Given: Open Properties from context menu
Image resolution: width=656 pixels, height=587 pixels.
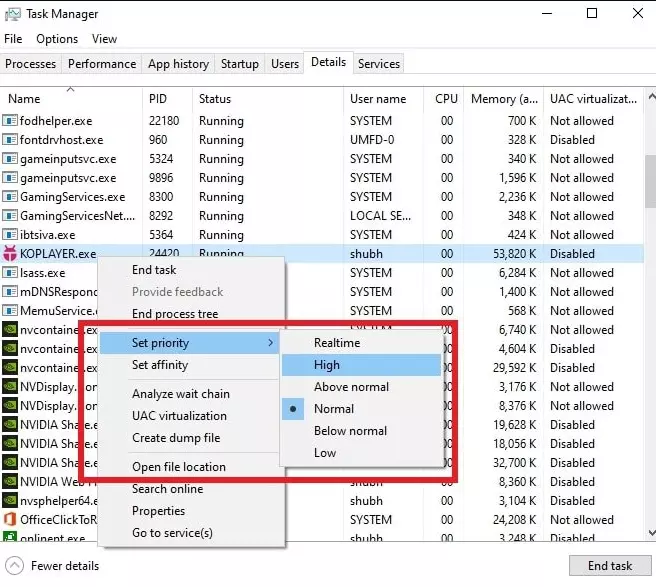Looking at the screenshot, I should (192, 511).
